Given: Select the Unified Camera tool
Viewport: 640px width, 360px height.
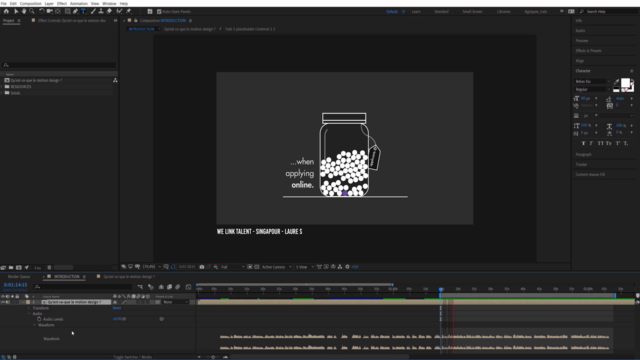Looking at the screenshot, I should click(x=49, y=11).
